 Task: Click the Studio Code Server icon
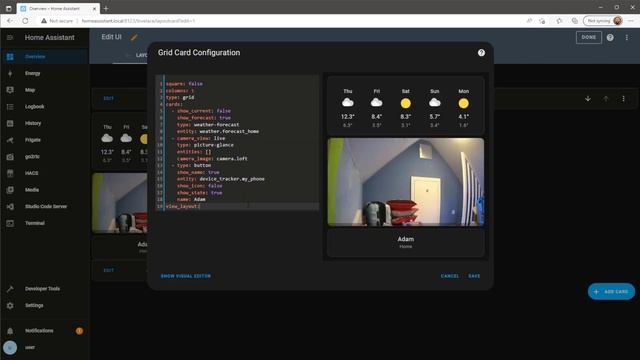(x=10, y=207)
